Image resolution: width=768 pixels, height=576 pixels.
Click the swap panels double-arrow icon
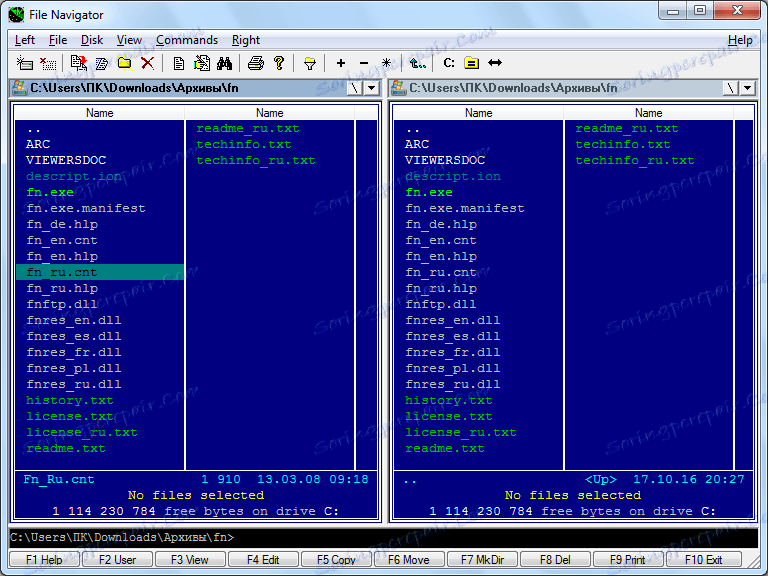pos(495,63)
